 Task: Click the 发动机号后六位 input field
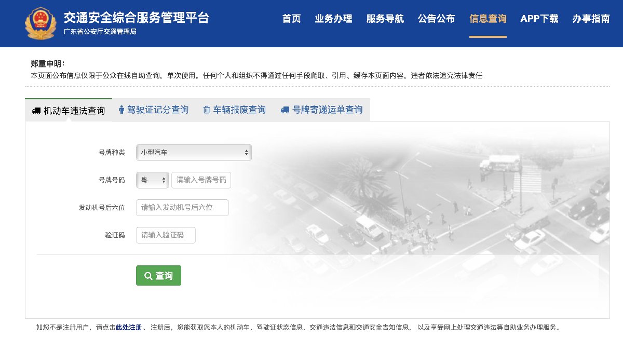(x=182, y=208)
